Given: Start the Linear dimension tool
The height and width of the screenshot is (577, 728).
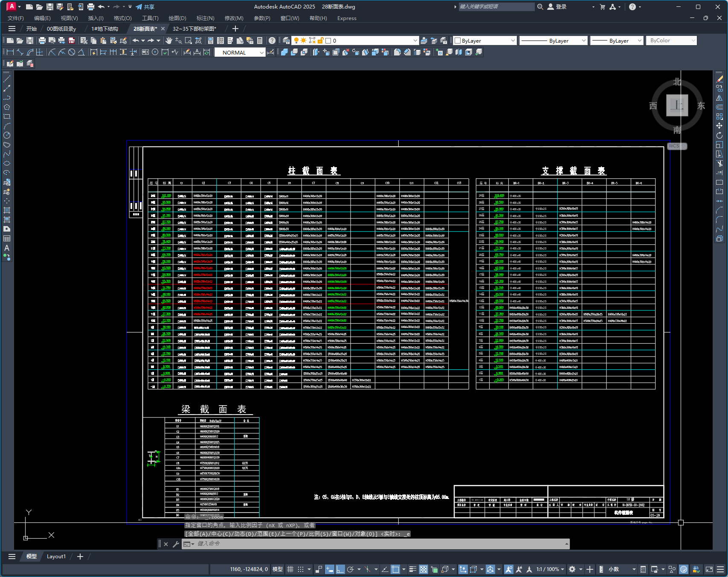Looking at the screenshot, I should [10, 52].
